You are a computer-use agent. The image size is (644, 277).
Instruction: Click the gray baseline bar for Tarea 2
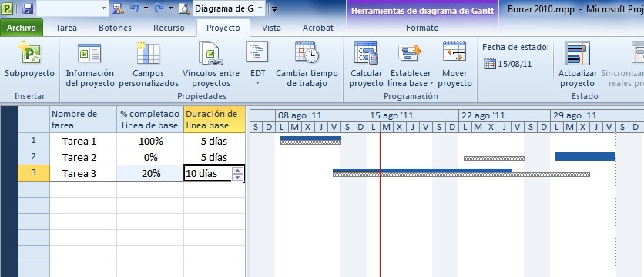tap(494, 159)
